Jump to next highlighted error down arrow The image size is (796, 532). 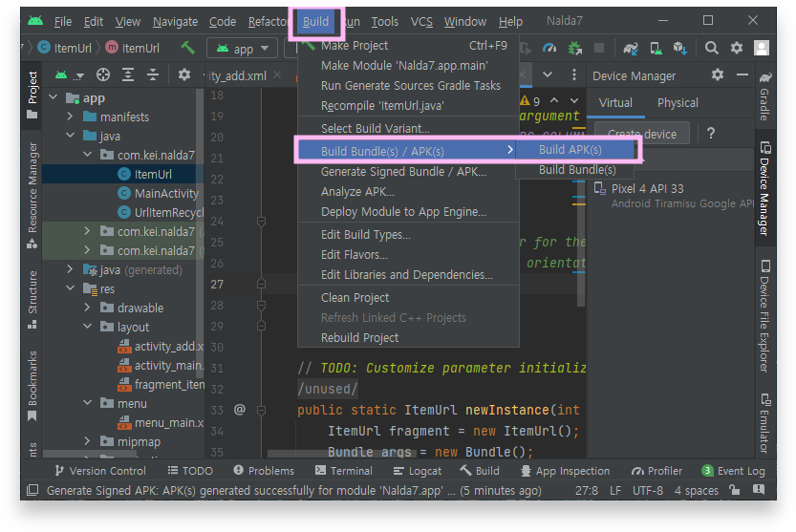tap(574, 100)
